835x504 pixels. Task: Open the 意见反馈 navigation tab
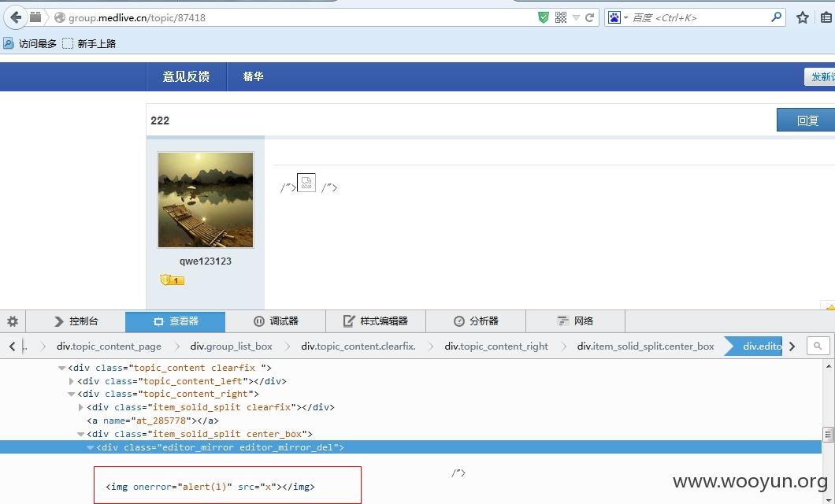[187, 76]
